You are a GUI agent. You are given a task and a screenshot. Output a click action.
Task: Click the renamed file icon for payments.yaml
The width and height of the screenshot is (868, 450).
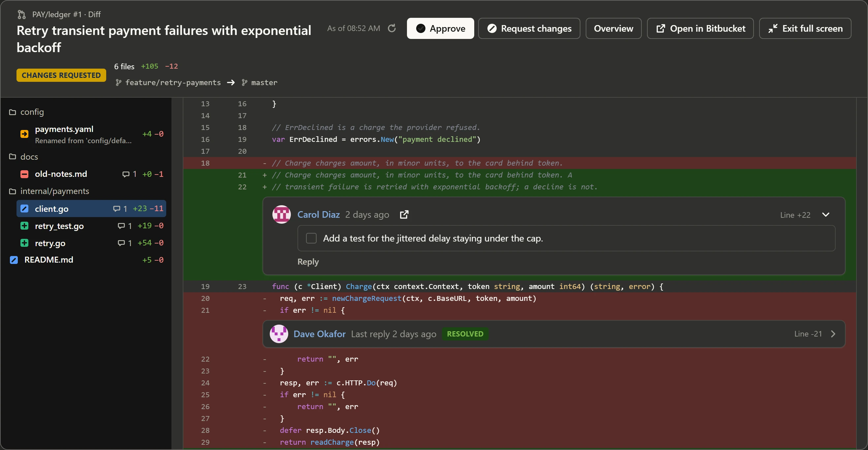click(24, 134)
